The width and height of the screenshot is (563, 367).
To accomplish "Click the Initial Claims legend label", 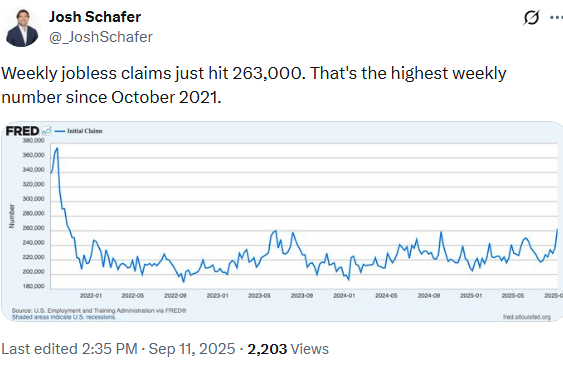I will pyautogui.click(x=85, y=131).
